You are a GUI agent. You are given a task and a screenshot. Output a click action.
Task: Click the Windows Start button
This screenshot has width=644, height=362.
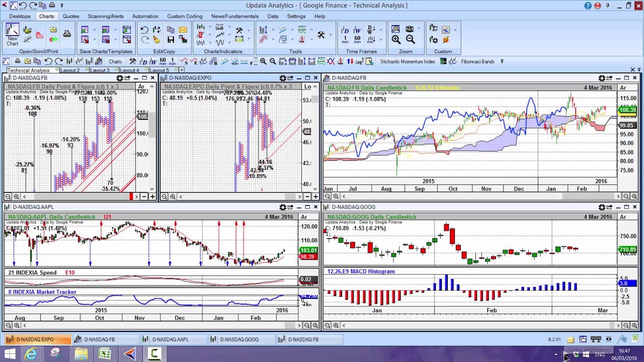[x=10, y=354]
